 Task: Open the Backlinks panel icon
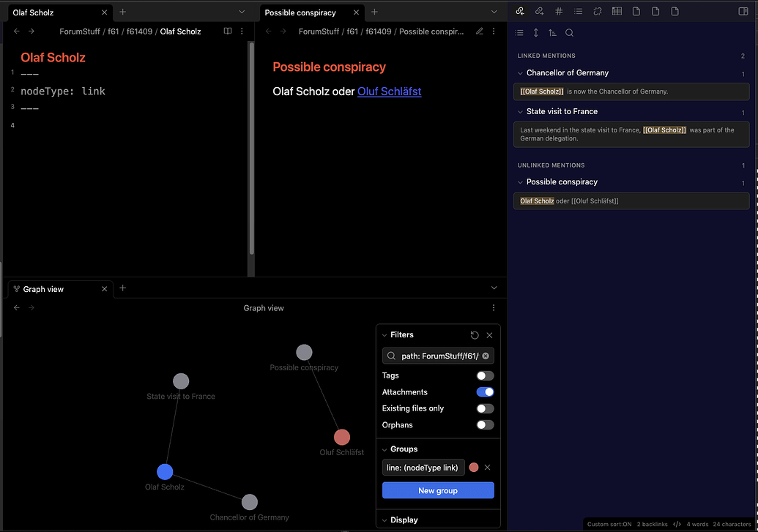coord(520,12)
